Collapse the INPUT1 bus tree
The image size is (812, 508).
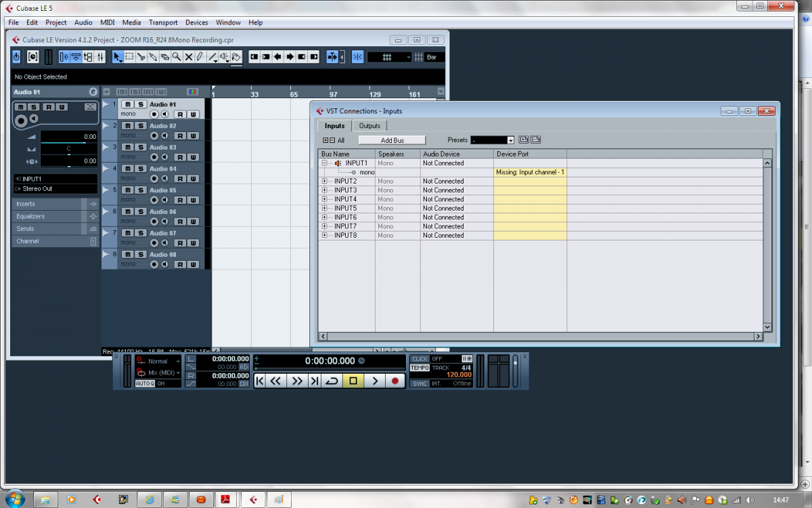tap(325, 163)
